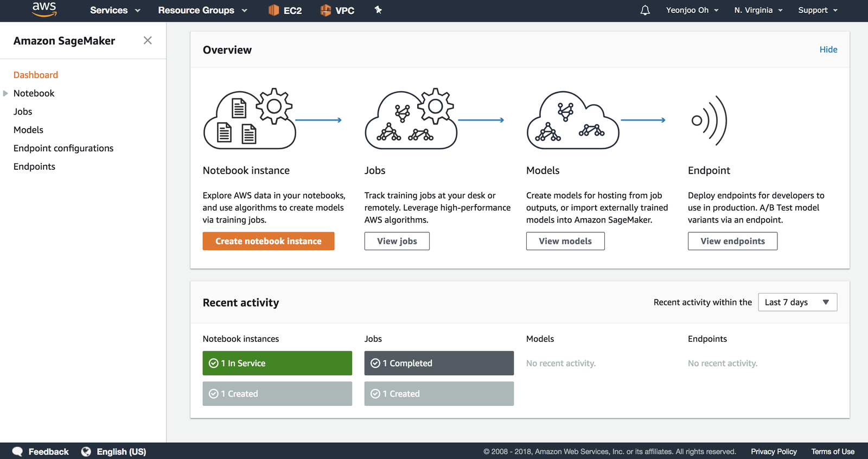Click the Notebook instance cloud illustration

coord(250,119)
